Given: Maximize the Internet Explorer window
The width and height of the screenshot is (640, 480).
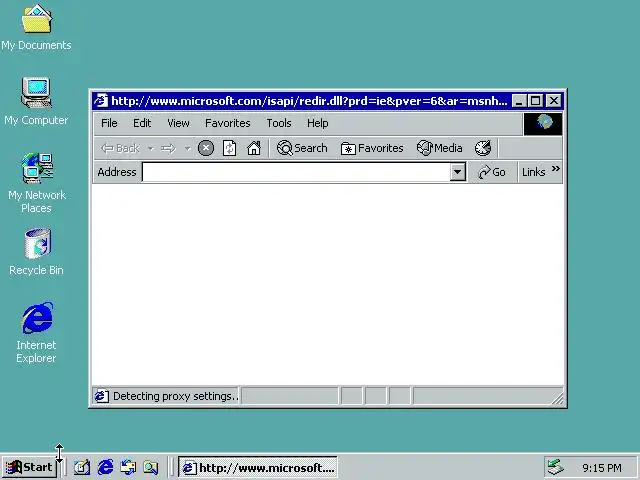Looking at the screenshot, I should coord(536,100).
